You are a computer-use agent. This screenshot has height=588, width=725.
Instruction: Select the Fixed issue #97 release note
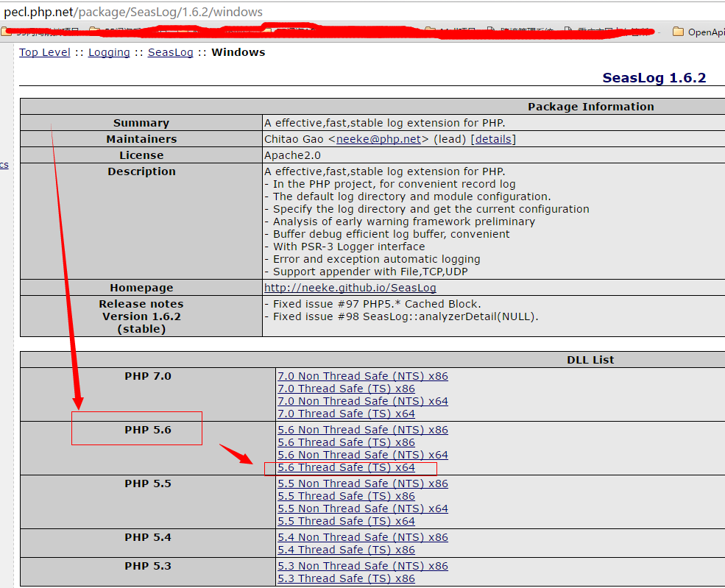[372, 304]
